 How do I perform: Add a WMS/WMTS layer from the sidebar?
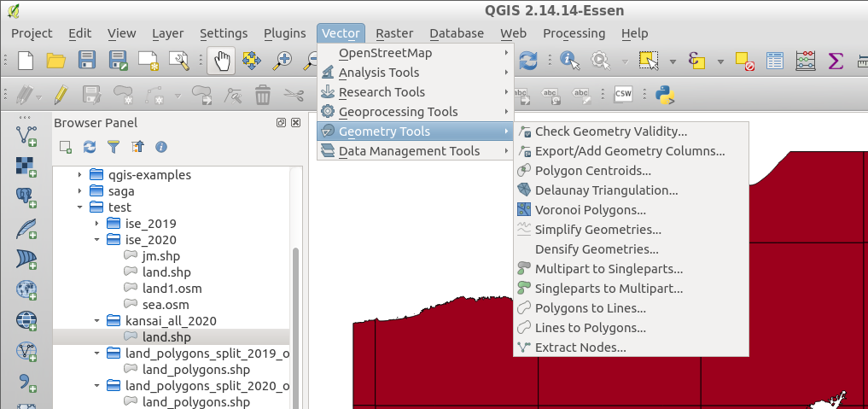[26, 290]
